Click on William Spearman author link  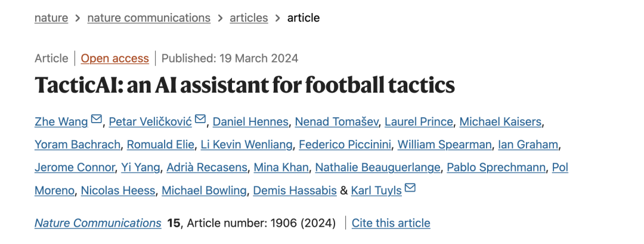point(445,145)
